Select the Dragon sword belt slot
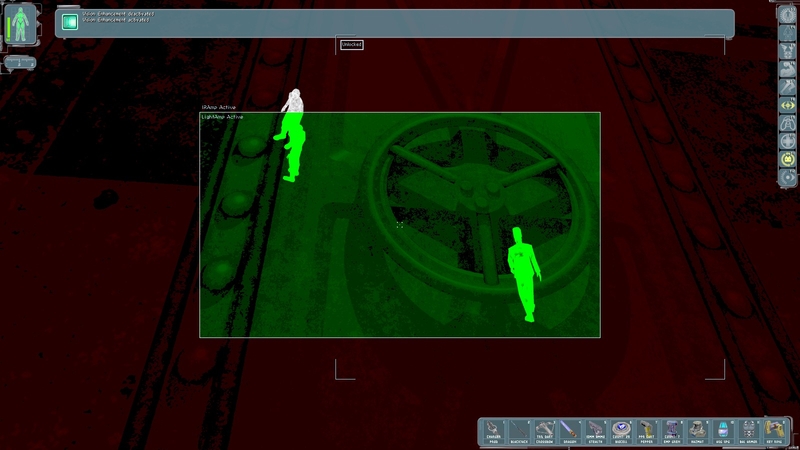This screenshot has height=450, width=800. (x=570, y=432)
